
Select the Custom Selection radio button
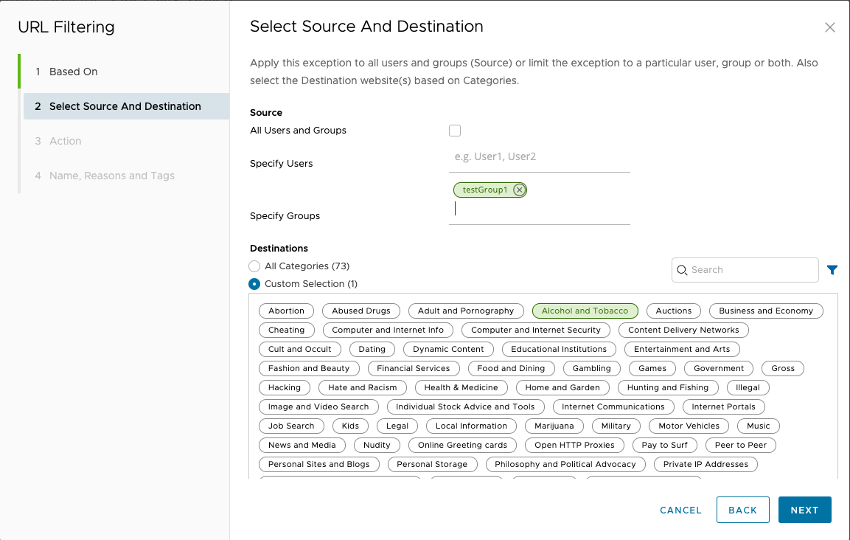coord(254,284)
